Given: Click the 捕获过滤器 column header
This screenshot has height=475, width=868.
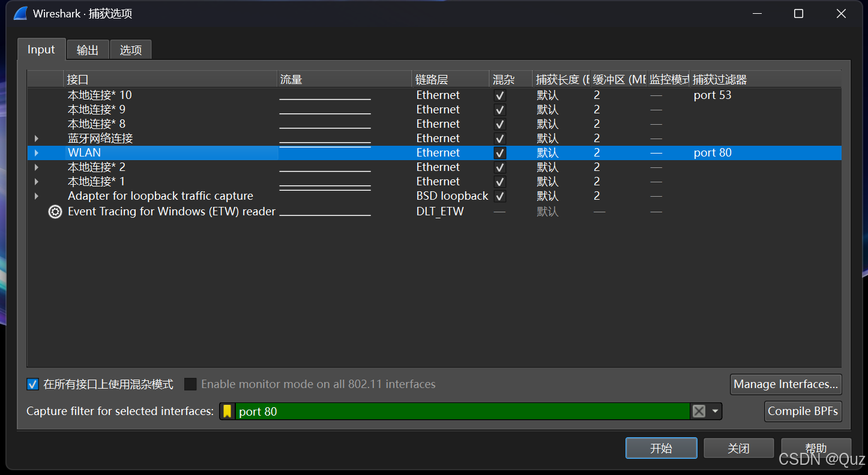Looking at the screenshot, I should (765, 79).
